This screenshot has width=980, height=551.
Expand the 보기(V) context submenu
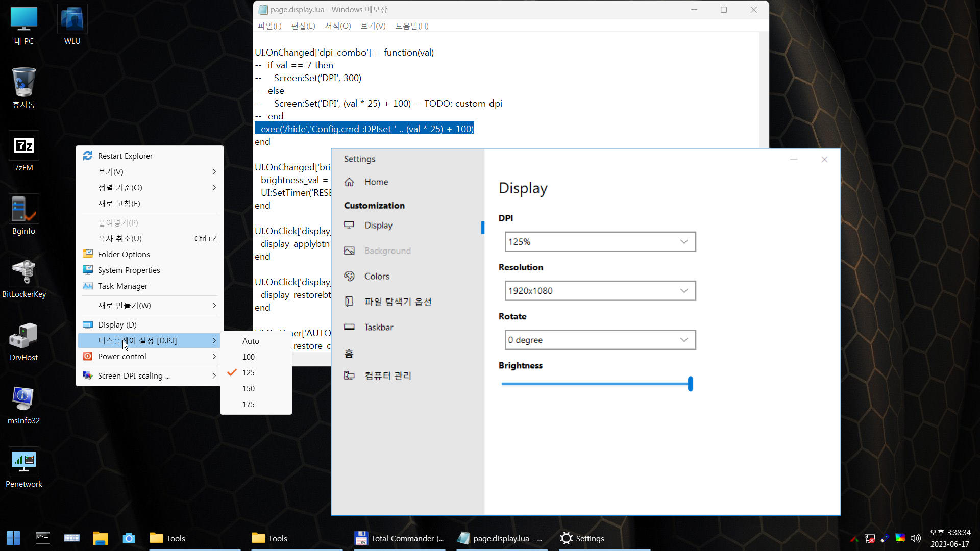(150, 171)
